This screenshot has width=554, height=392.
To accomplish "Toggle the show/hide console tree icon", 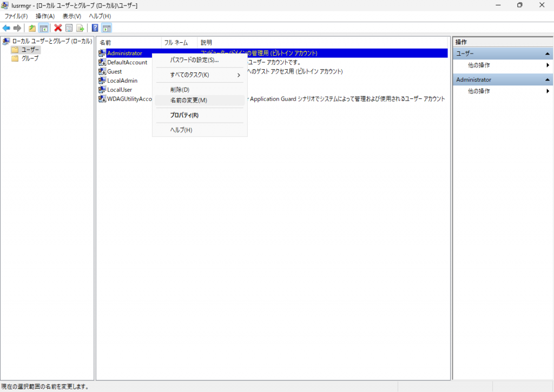I will [x=43, y=28].
